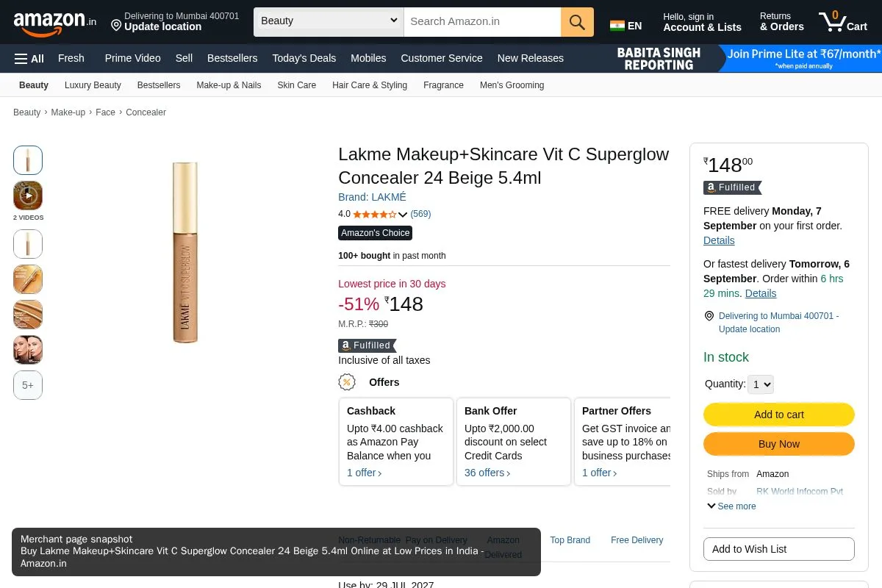Image resolution: width=882 pixels, height=588 pixels.
Task: Click the Amazon.in logo
Action: click(55, 23)
